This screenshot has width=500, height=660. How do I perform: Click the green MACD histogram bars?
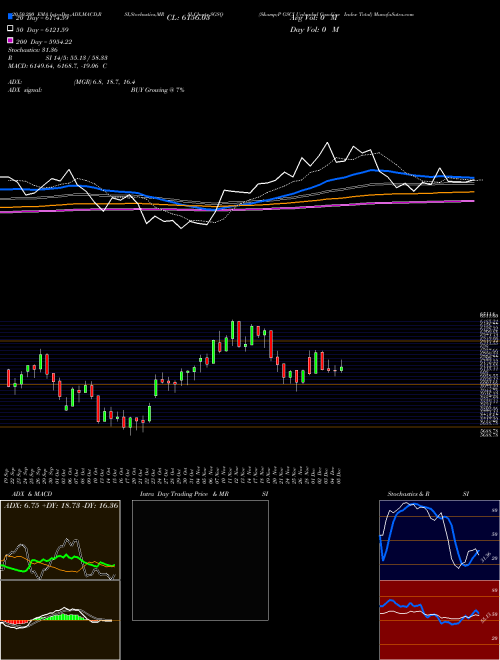coord(62,616)
